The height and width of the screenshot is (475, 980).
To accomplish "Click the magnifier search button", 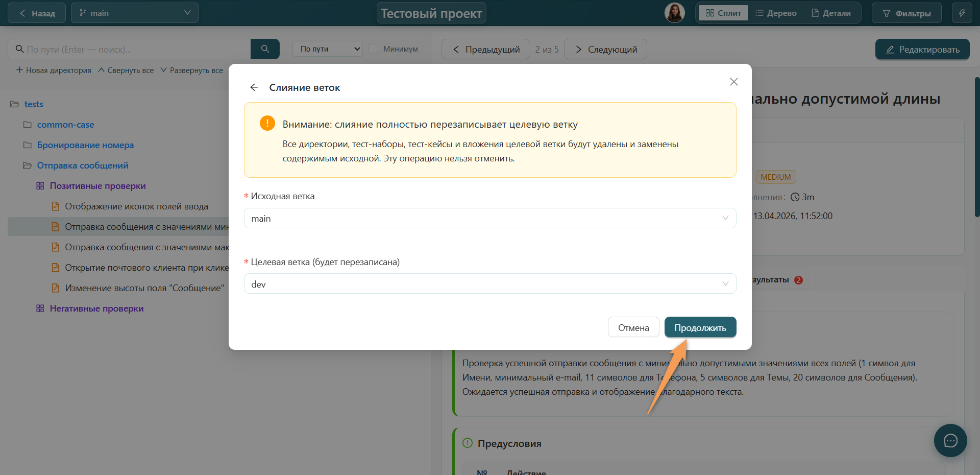I will [x=265, y=49].
